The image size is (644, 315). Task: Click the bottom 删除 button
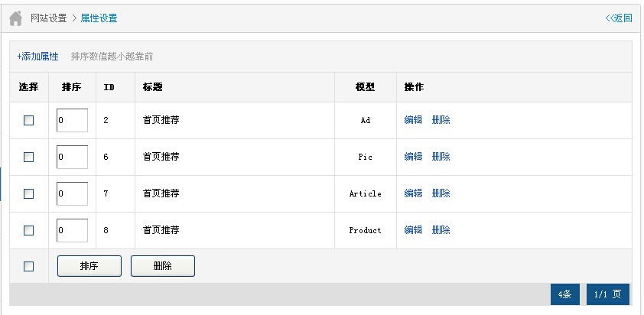tap(163, 266)
